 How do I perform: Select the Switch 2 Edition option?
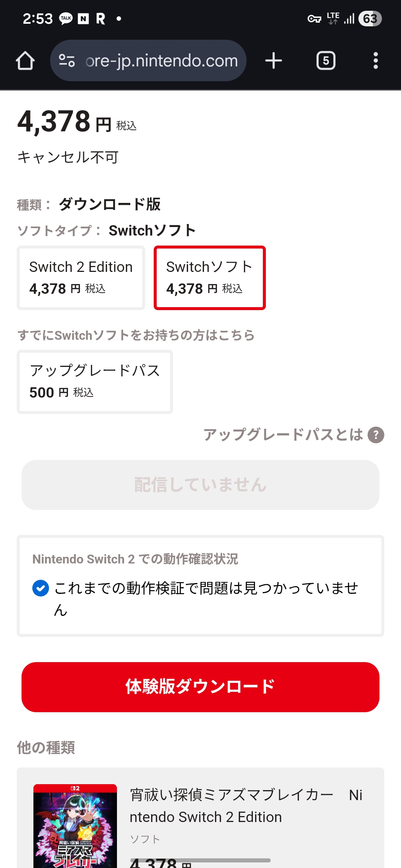pyautogui.click(x=81, y=277)
